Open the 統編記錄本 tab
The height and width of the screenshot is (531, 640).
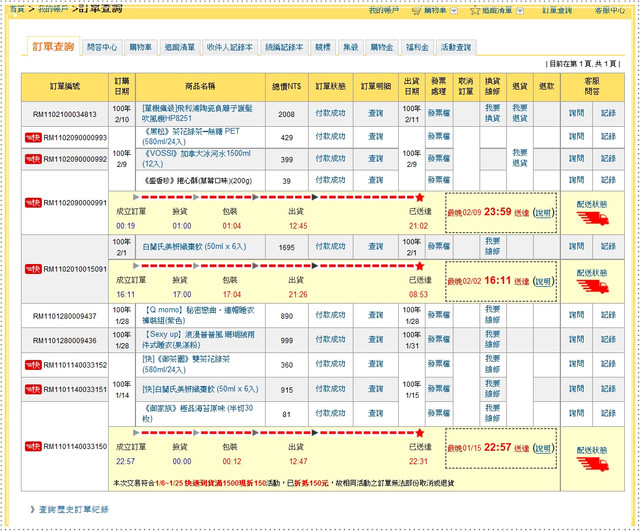tap(284, 47)
